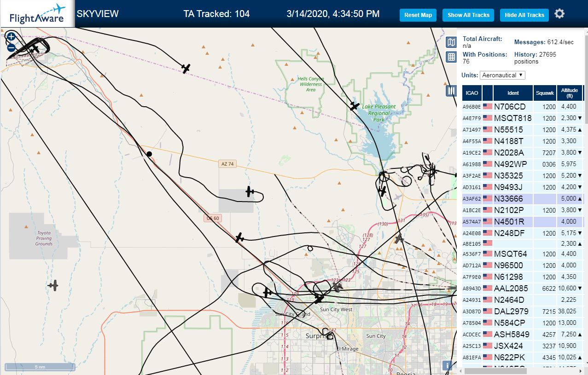
Task: Open the map layer switcher icon
Action: tap(452, 43)
